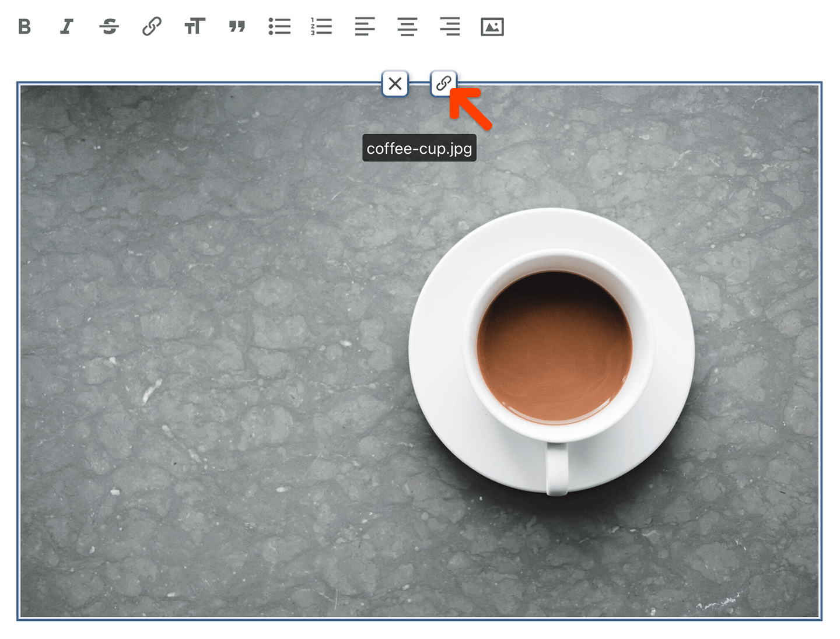840x639 pixels.
Task: Remove the attached image with the X button
Action: pos(395,84)
